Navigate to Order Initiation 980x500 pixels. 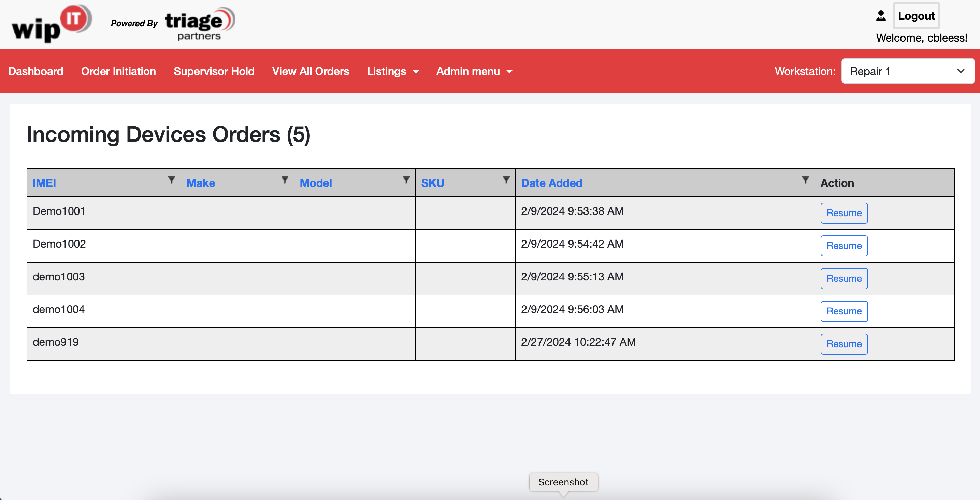pyautogui.click(x=118, y=72)
